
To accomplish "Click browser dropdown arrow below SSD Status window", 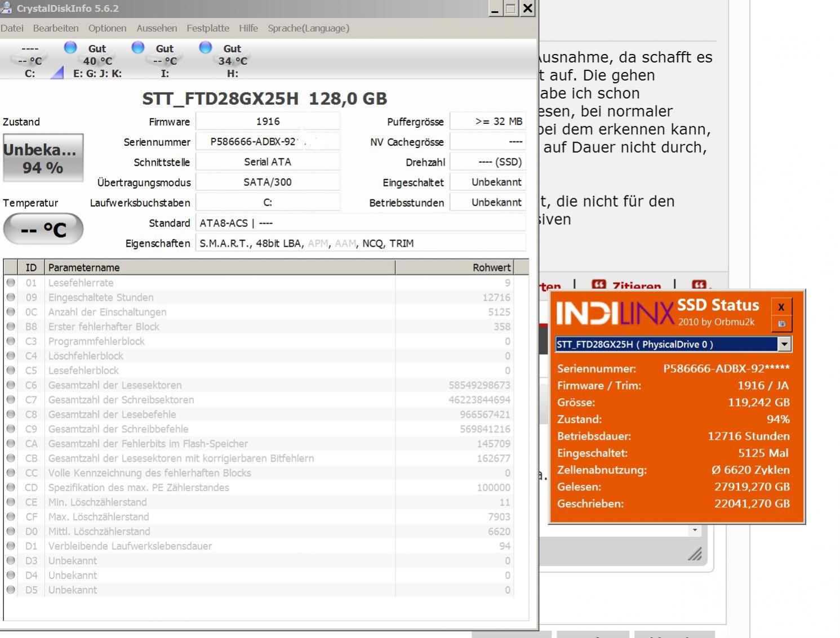I will (695, 530).
